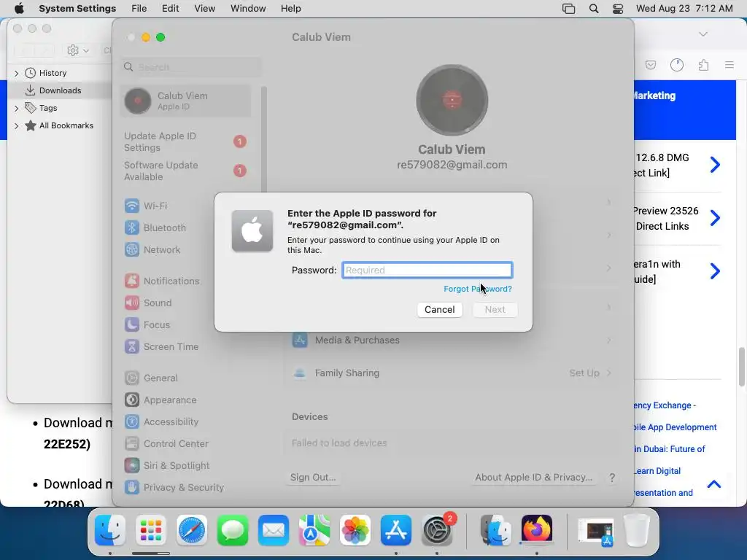
Task: Open Update Apple ID Settings row
Action: click(x=186, y=142)
